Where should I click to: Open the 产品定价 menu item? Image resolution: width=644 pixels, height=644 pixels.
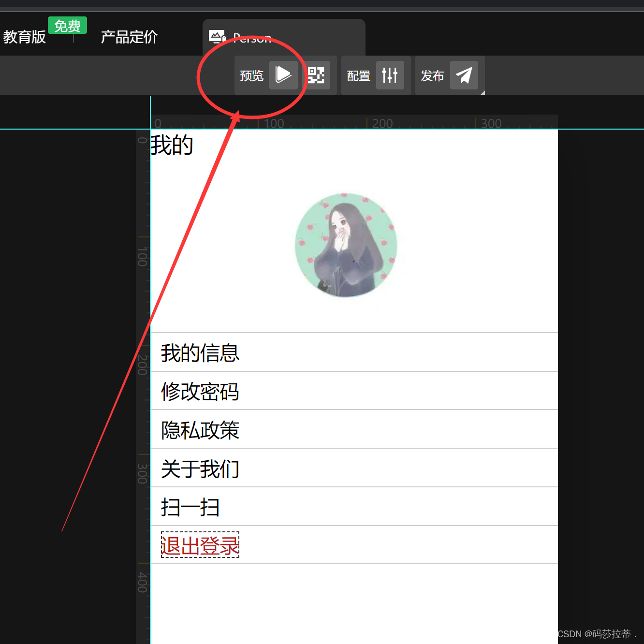[x=129, y=37]
